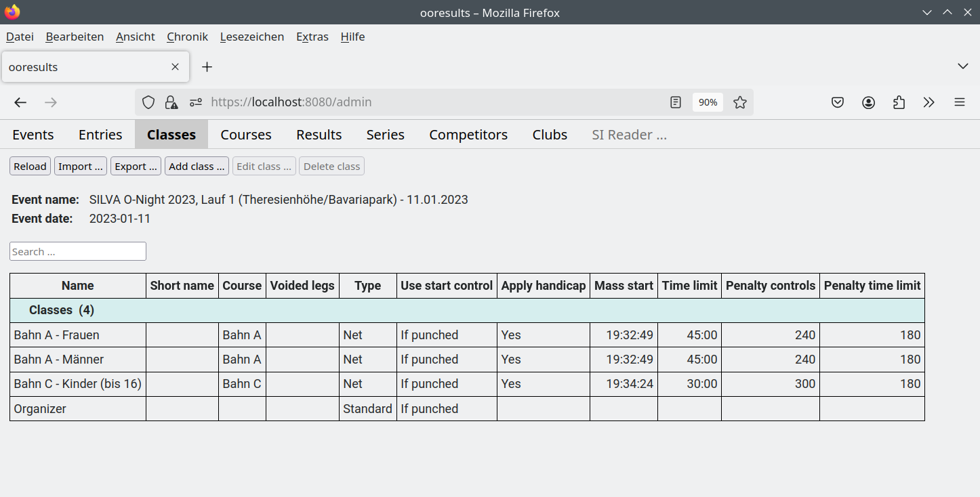Viewport: 980px width, 497px height.
Task: Click the 19:34:24 mass start cell
Action: [x=624, y=384]
